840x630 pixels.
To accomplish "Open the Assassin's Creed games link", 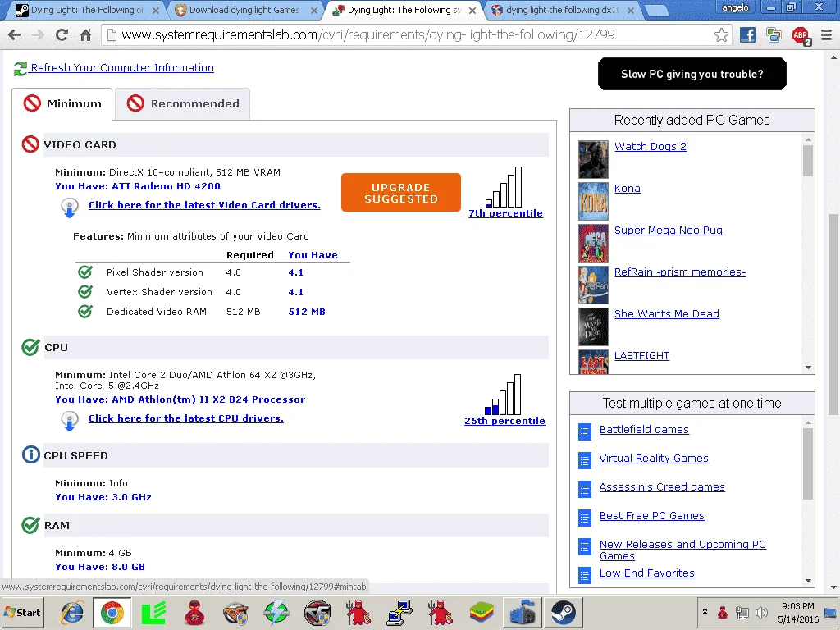I will [662, 487].
